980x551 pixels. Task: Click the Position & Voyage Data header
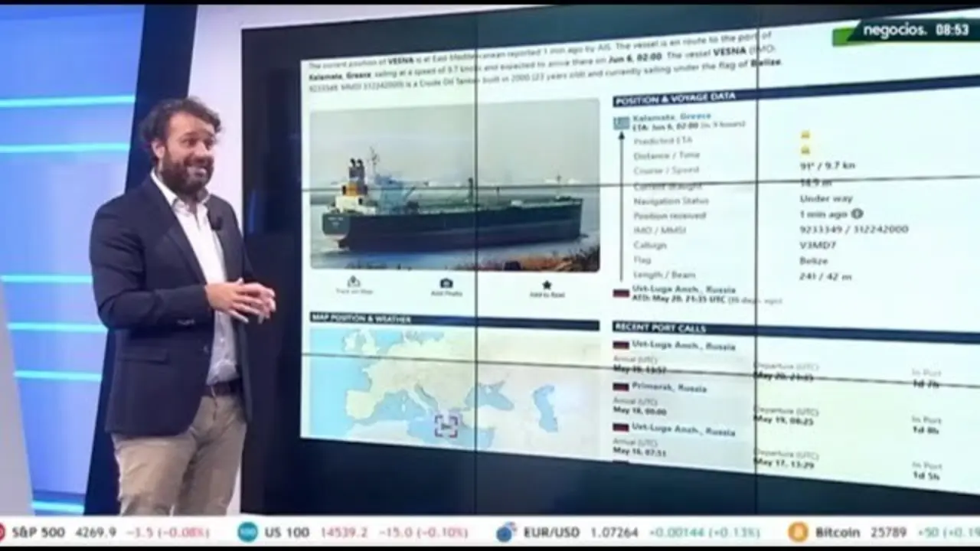point(675,99)
